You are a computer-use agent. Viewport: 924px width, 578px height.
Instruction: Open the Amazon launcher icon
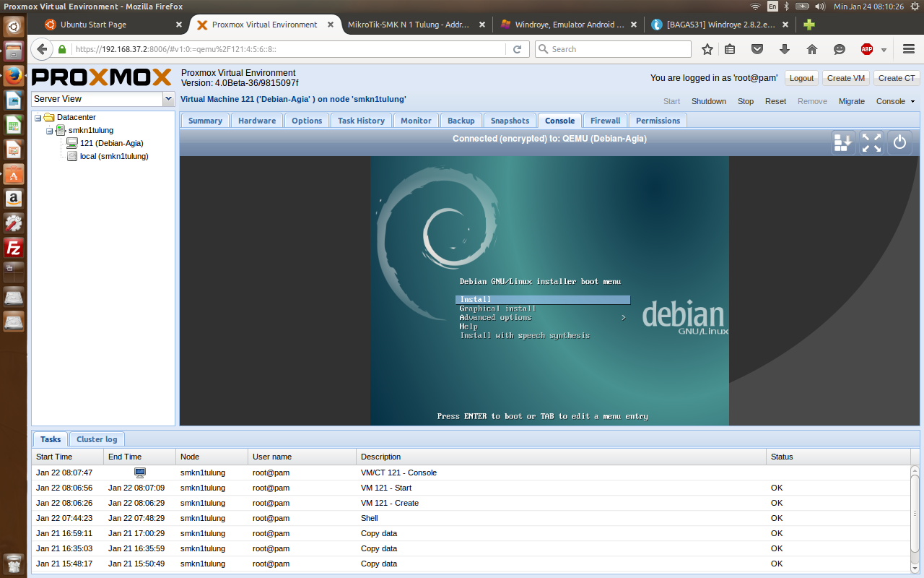pos(14,199)
